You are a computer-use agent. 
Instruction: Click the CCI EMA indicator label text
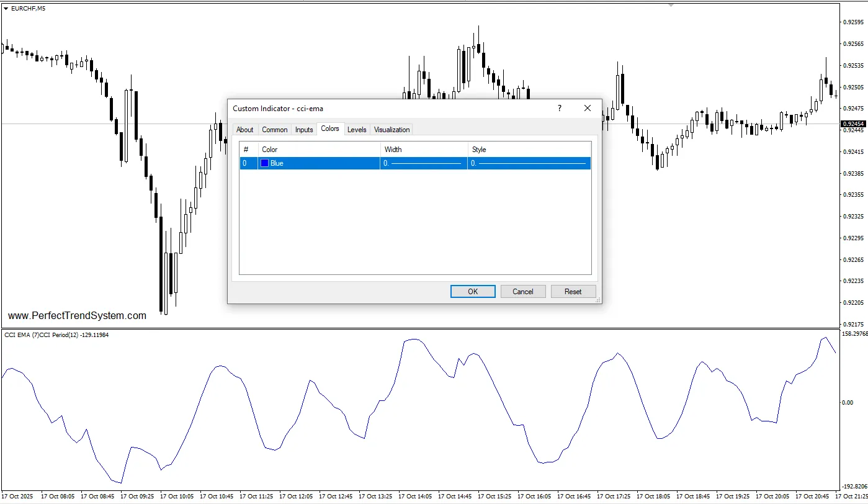[56, 335]
